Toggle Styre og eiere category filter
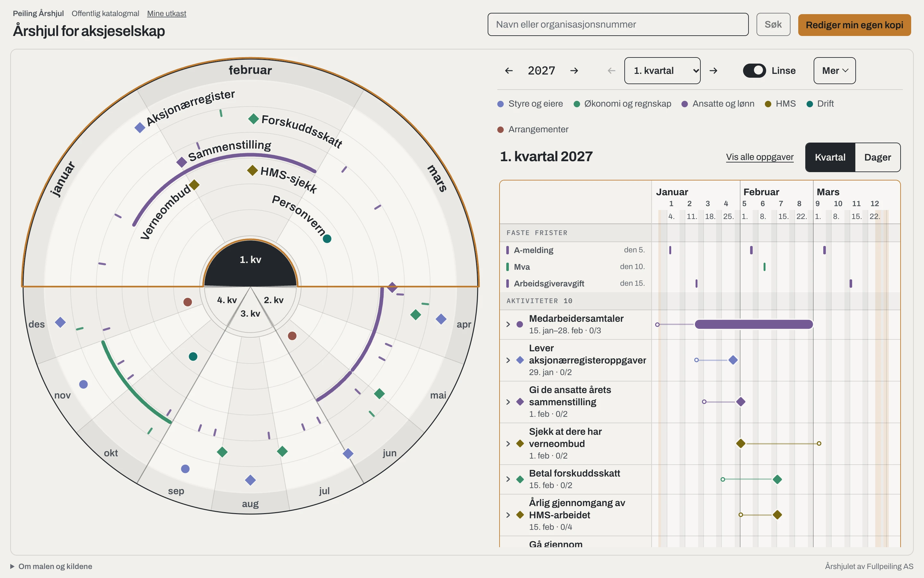The image size is (924, 578). 530,104
